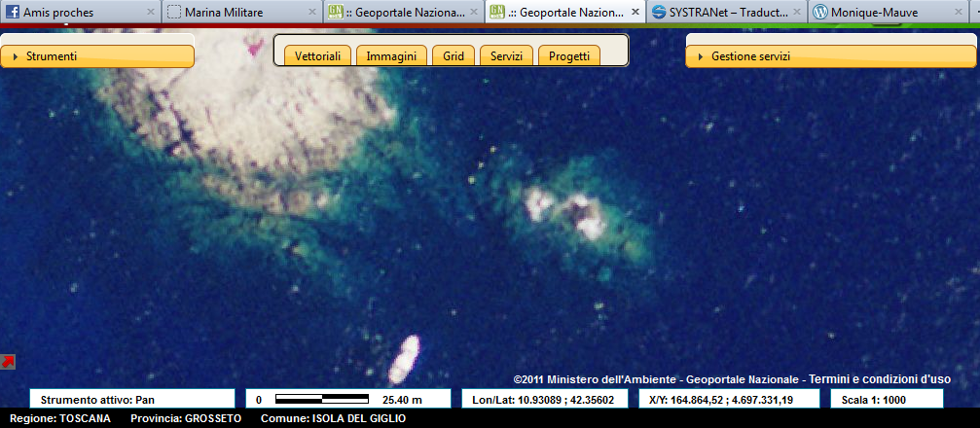
Task: Close the SYSTRANet browser tab
Action: 796,12
